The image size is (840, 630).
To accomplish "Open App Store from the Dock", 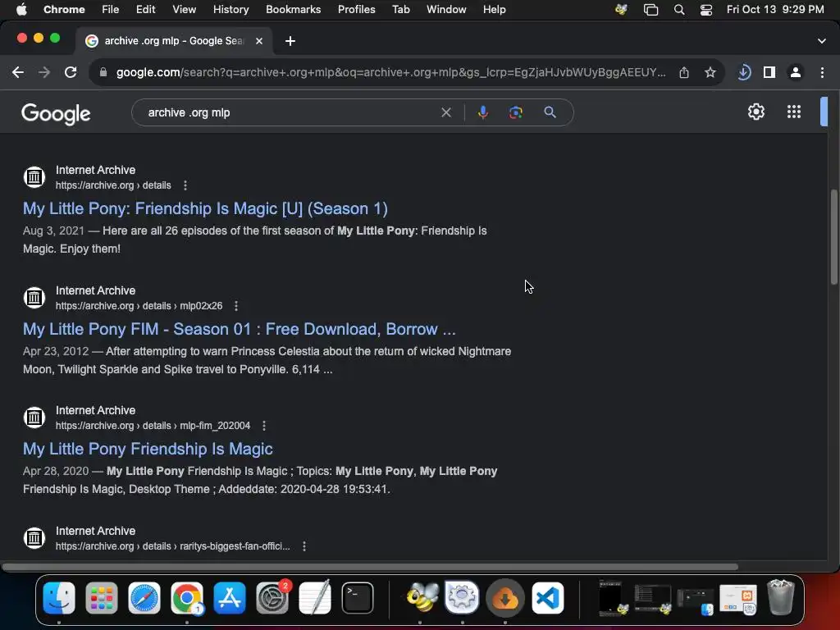I will coord(230,598).
